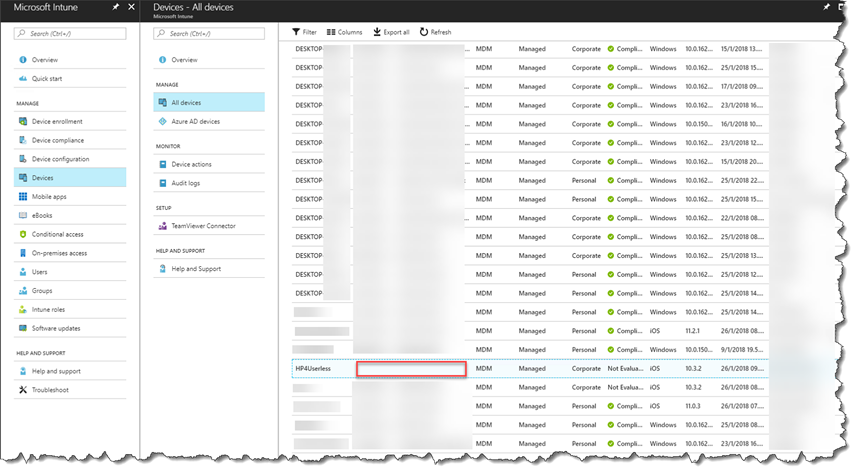858x475 pixels.
Task: Open the Columns chooser
Action: (345, 32)
